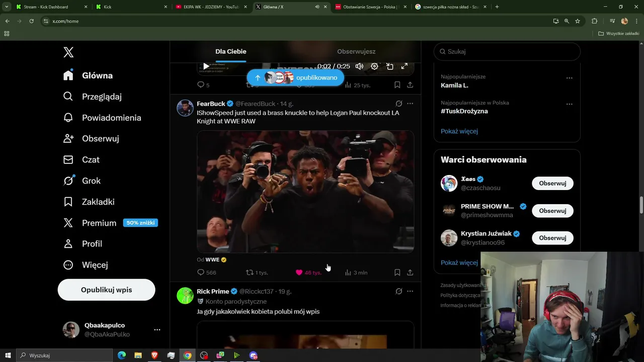View FearBuck post 3 mln views
644x362 pixels.
click(356, 273)
